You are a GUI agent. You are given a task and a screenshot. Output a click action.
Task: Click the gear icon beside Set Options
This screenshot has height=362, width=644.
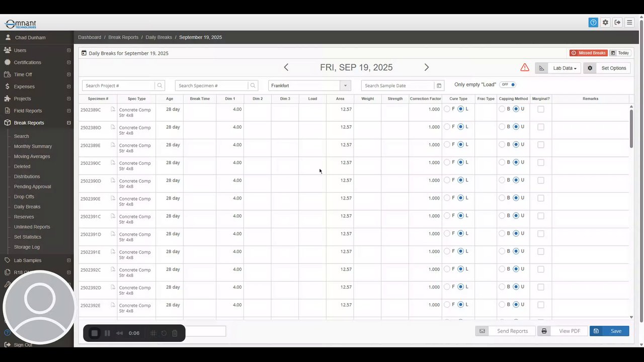coord(590,68)
